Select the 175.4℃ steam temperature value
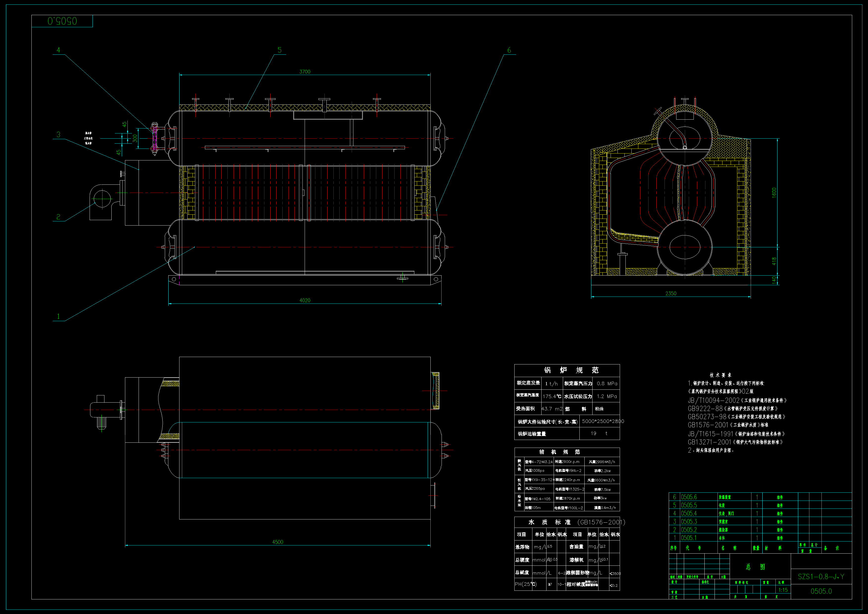Screen dimensions: 868x614 point(552,396)
